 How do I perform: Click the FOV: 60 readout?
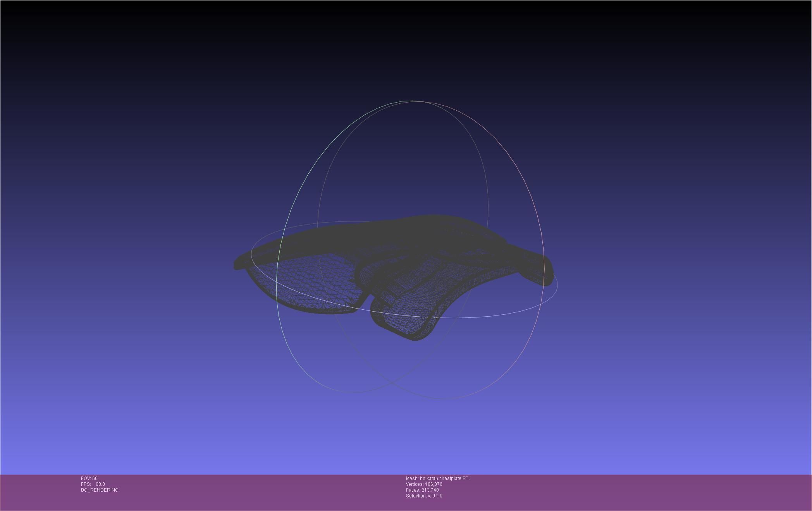[x=89, y=478]
